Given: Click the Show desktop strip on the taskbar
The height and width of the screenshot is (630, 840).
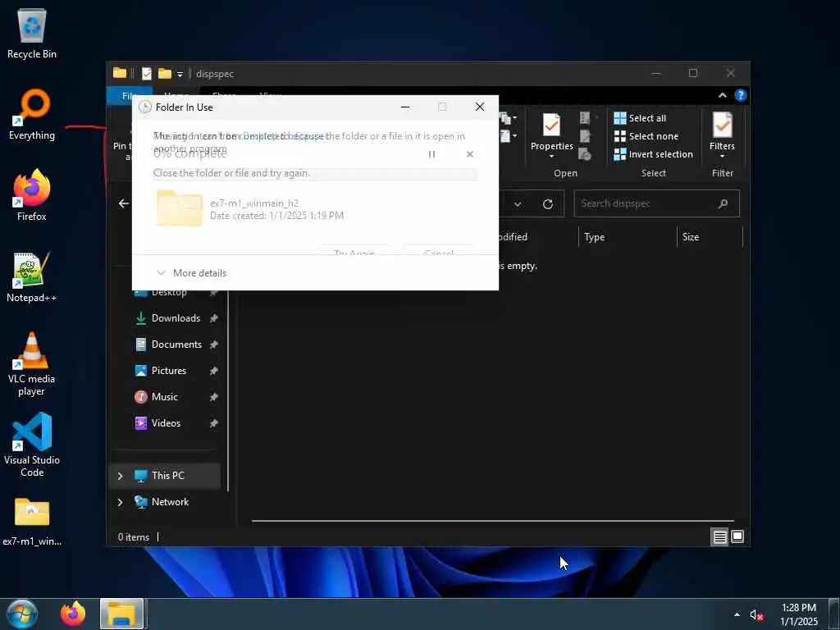Looking at the screenshot, I should point(834,614).
